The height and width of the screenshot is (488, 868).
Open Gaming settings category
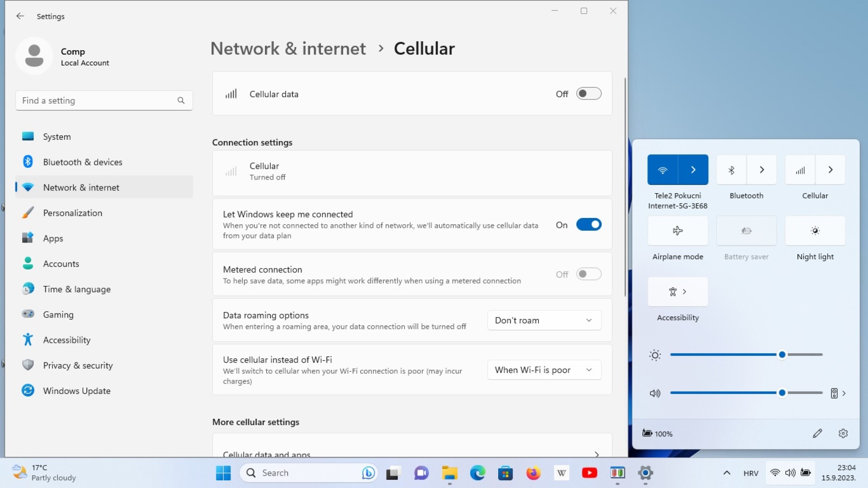tap(104, 314)
